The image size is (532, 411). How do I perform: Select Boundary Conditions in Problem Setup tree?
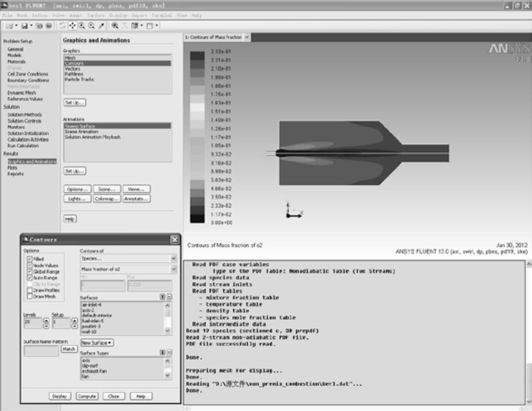point(28,80)
